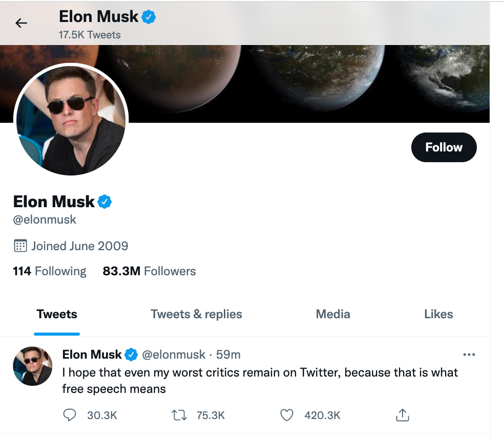Image resolution: width=504 pixels, height=440 pixels.
Task: Click the reply speech bubble icon
Action: (70, 415)
